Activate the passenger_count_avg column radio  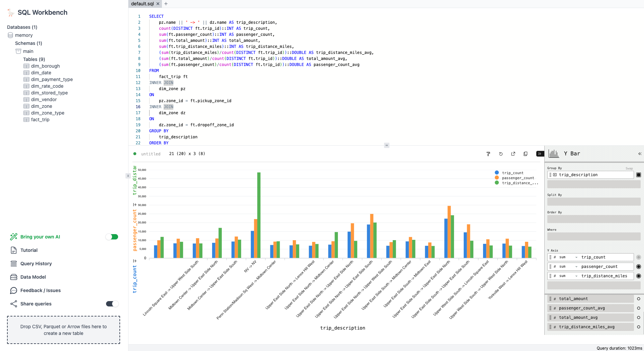coord(639,308)
